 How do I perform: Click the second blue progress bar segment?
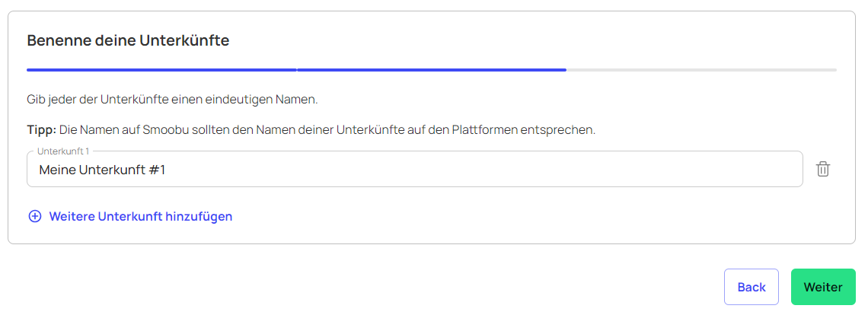coord(431,70)
